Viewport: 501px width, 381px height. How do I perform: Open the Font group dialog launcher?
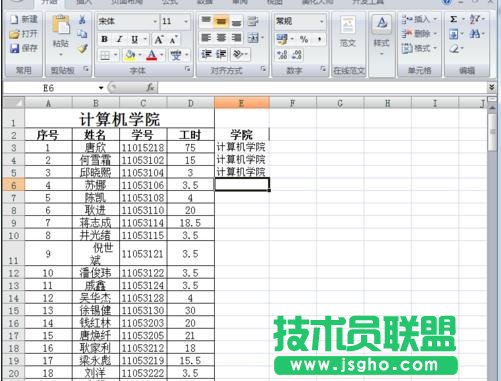[x=188, y=69]
